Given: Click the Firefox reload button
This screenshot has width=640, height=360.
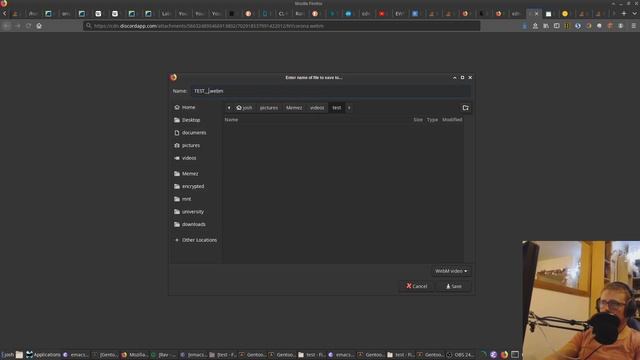Looking at the screenshot, I should [x=28, y=26].
